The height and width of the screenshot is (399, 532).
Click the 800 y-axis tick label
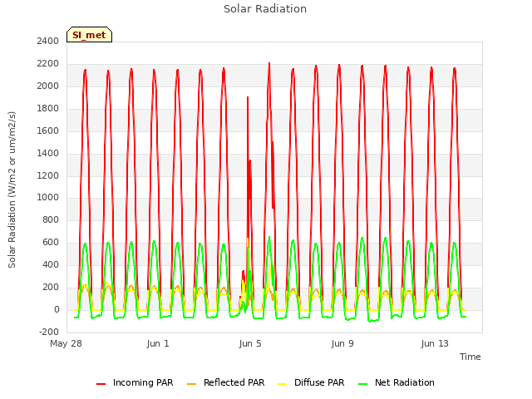click(x=51, y=219)
